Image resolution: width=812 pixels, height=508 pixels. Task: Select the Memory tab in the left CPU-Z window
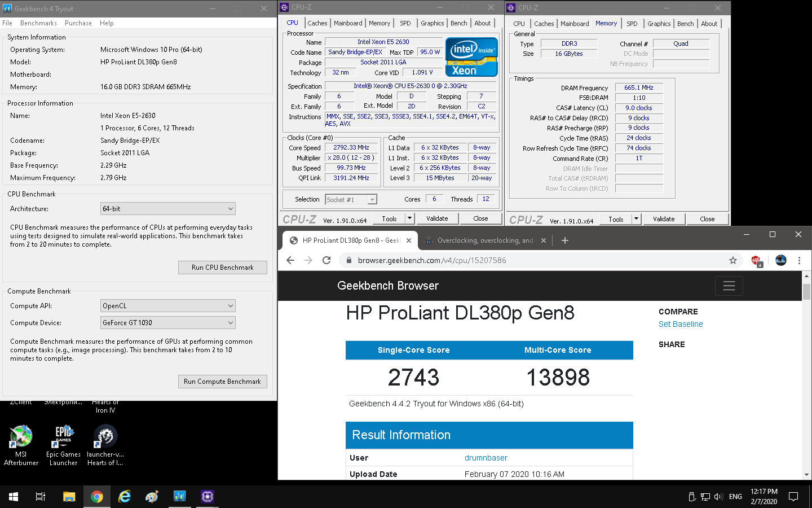click(x=379, y=23)
